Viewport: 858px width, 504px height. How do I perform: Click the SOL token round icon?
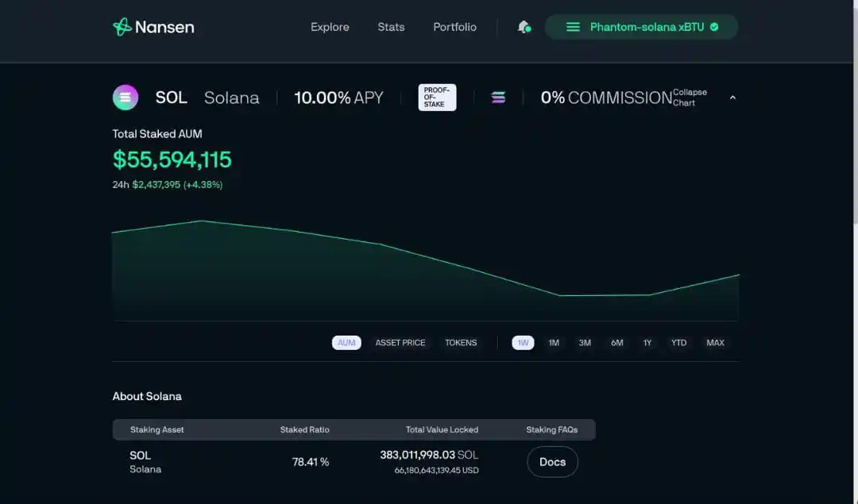point(126,98)
